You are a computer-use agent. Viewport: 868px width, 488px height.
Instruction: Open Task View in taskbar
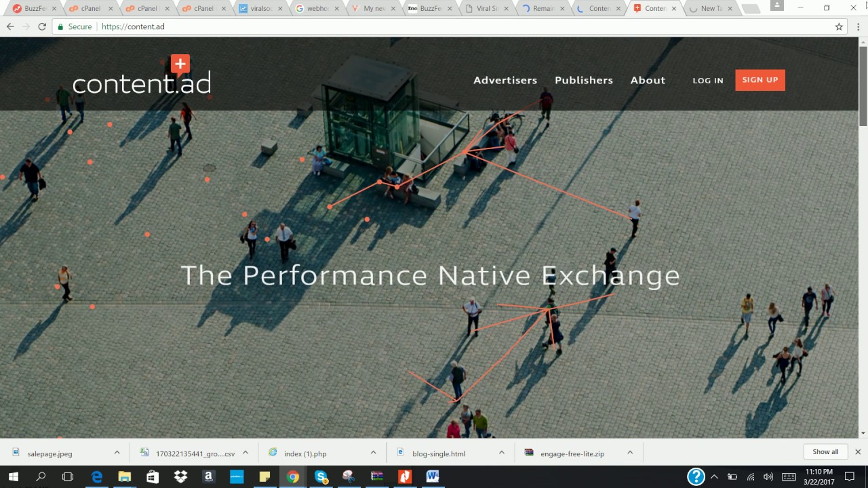coord(68,476)
